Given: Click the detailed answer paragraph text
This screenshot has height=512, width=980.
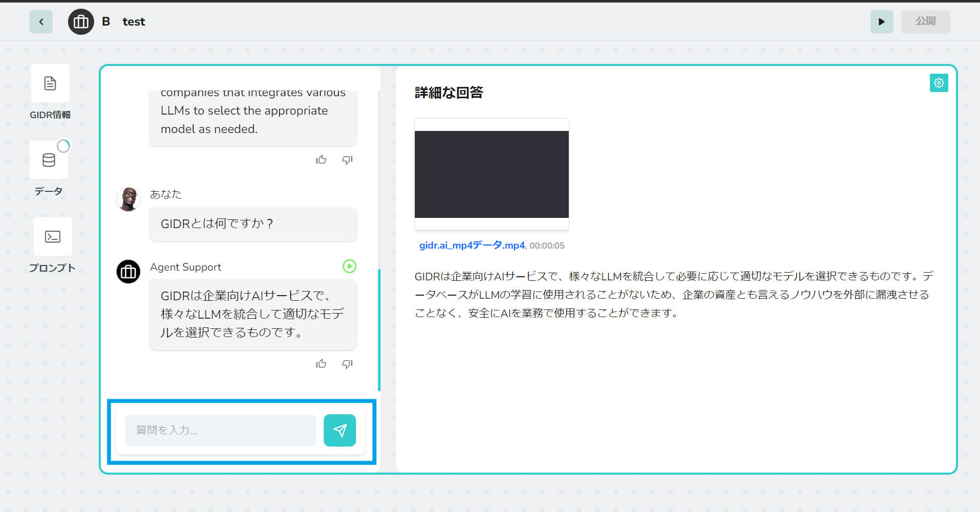Looking at the screenshot, I should coord(674,295).
